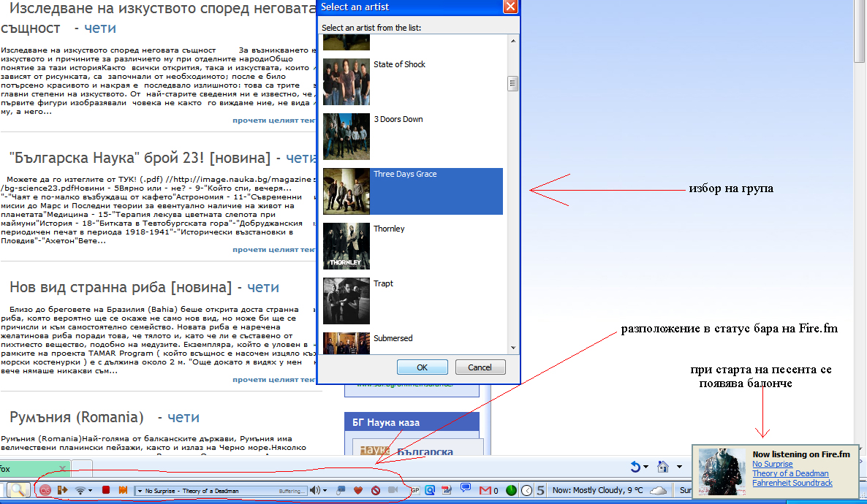This screenshot has width=867, height=504.
Task: Click the 3 Doors Down band photo
Action: 346,137
